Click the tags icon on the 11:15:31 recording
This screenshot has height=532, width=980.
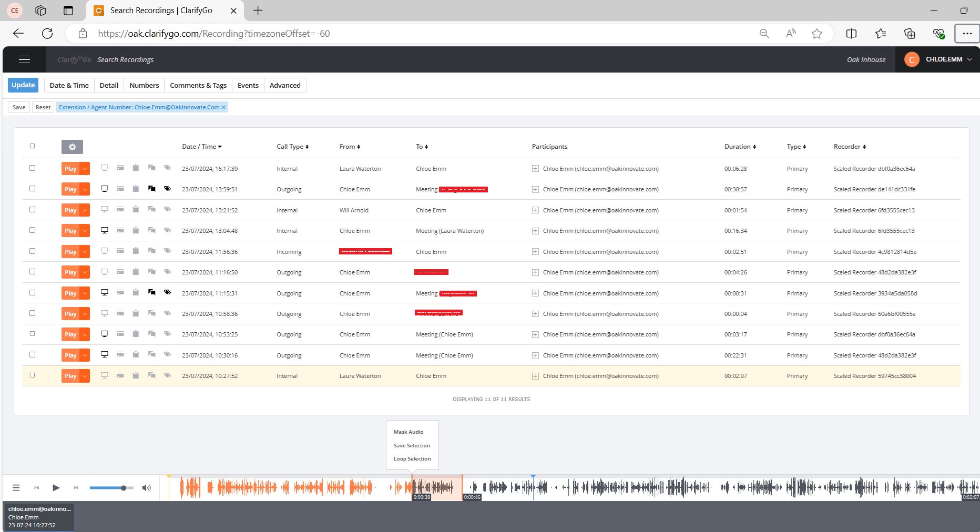click(x=167, y=292)
